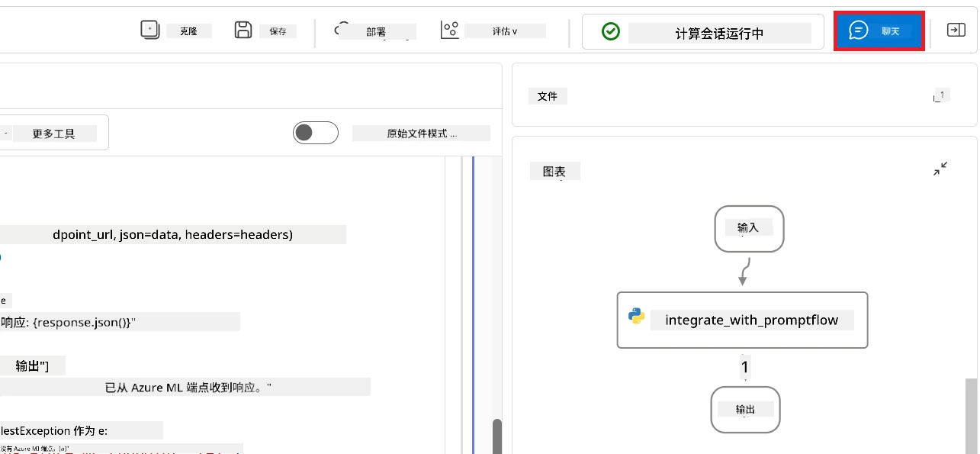The width and height of the screenshot is (980, 454).
Task: Click the Save (保存) disk icon
Action: [243, 30]
